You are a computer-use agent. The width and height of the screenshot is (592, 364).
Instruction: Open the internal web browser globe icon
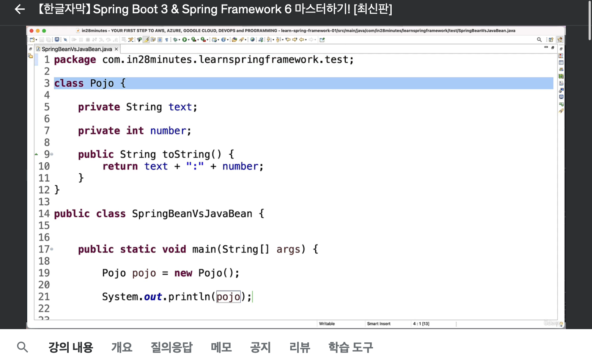coord(252,39)
